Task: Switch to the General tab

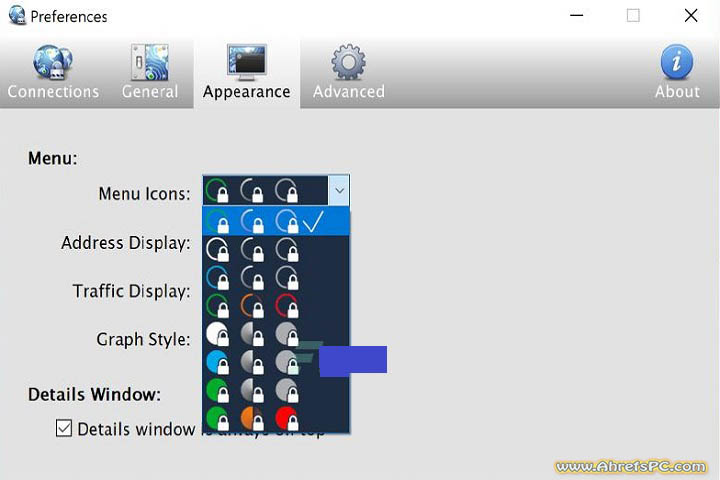Action: (x=150, y=73)
